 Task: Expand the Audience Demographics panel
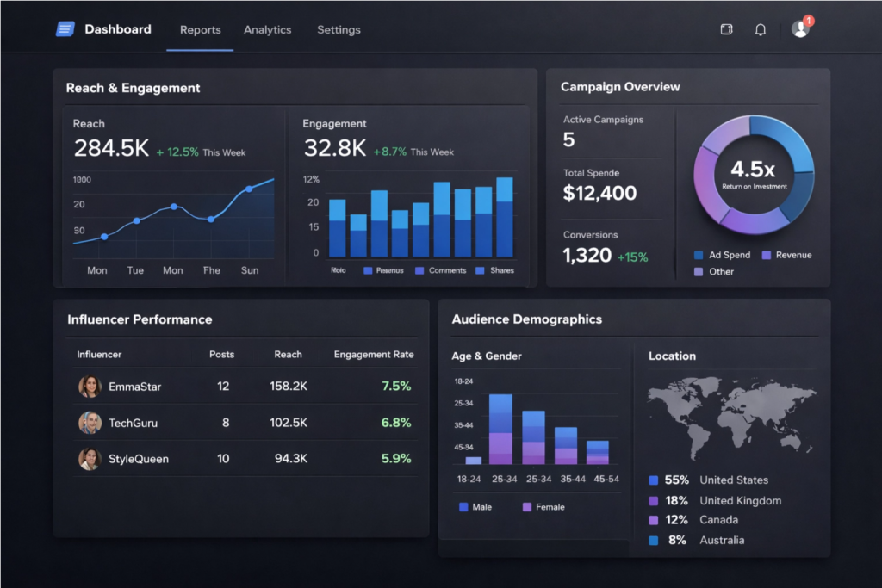coord(526,319)
